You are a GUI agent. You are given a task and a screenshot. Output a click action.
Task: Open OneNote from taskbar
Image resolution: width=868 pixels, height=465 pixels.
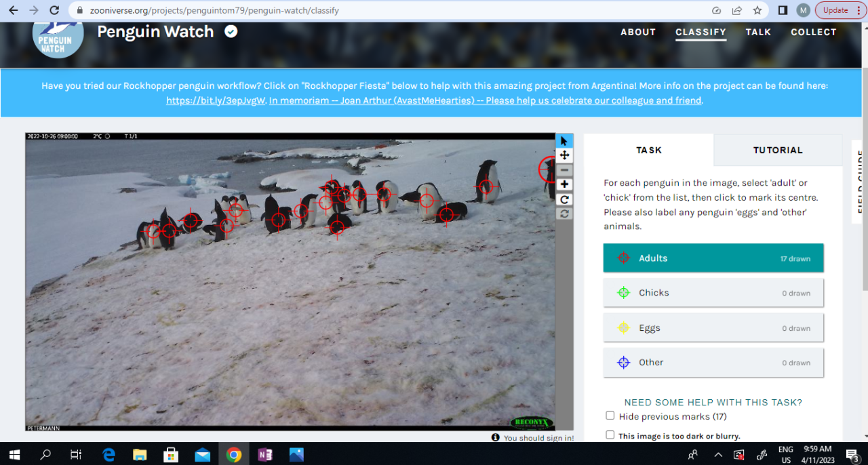264,454
